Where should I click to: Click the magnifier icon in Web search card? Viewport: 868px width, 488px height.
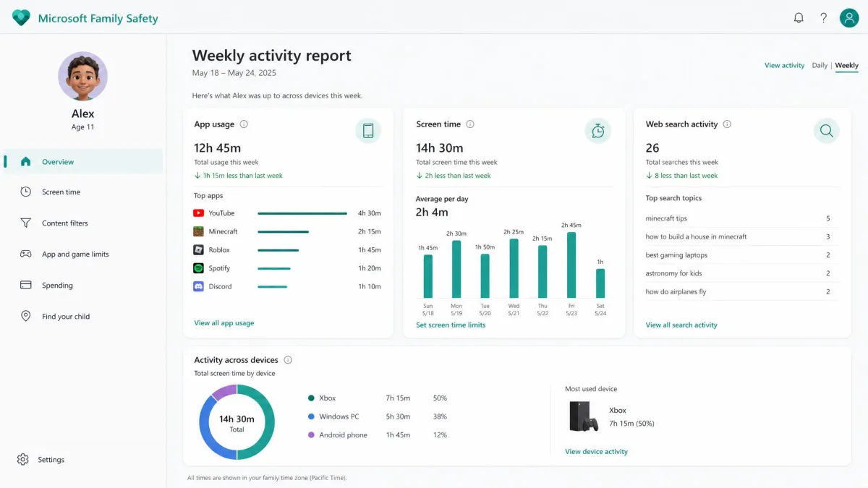(827, 131)
